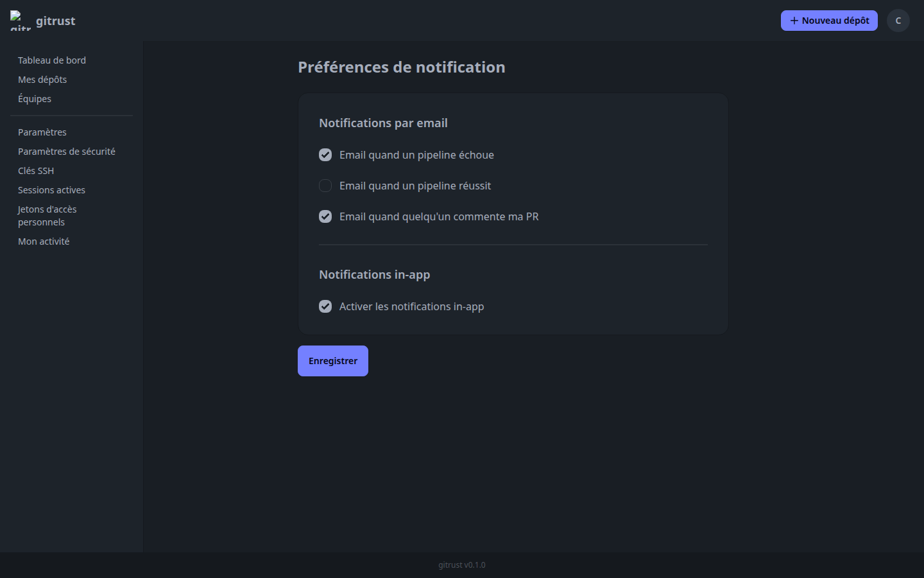Open Tableau de bord
924x578 pixels.
[51, 60]
